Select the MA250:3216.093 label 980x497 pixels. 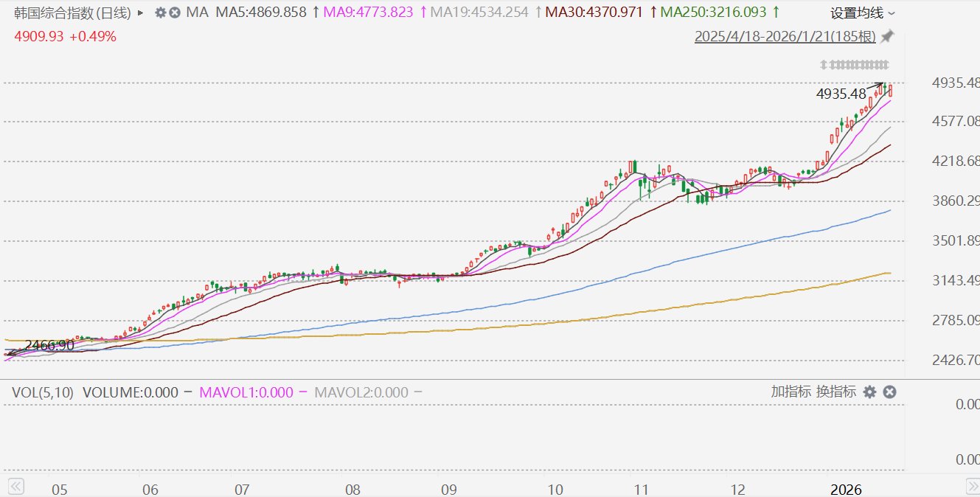coord(714,13)
